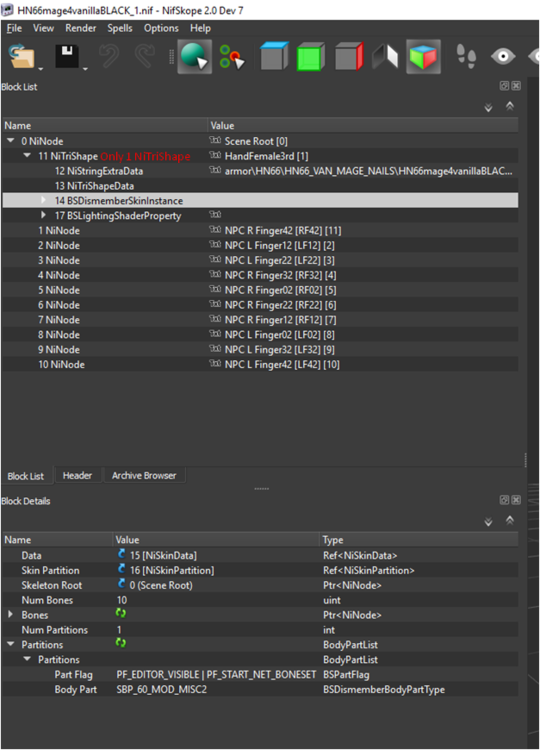Click the SBP_60_MOD_MISC2 Body Part value
The width and height of the screenshot is (540, 750).
coord(162,689)
